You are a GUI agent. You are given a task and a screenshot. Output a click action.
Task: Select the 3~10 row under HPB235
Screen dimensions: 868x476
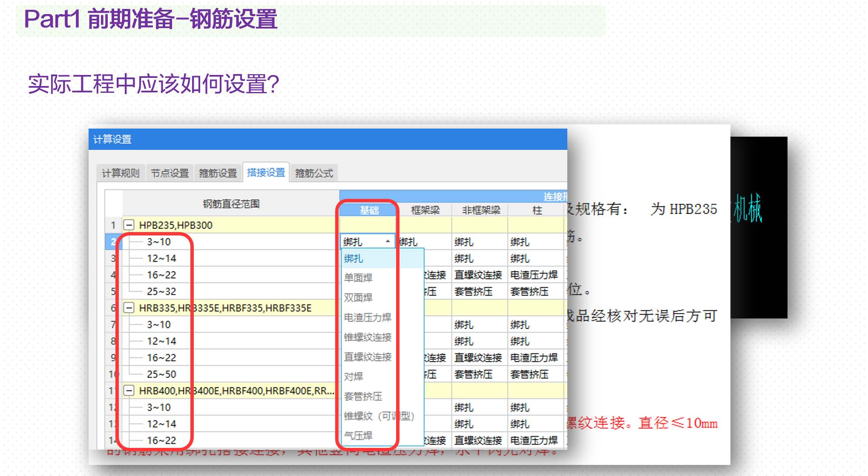pyautogui.click(x=159, y=242)
